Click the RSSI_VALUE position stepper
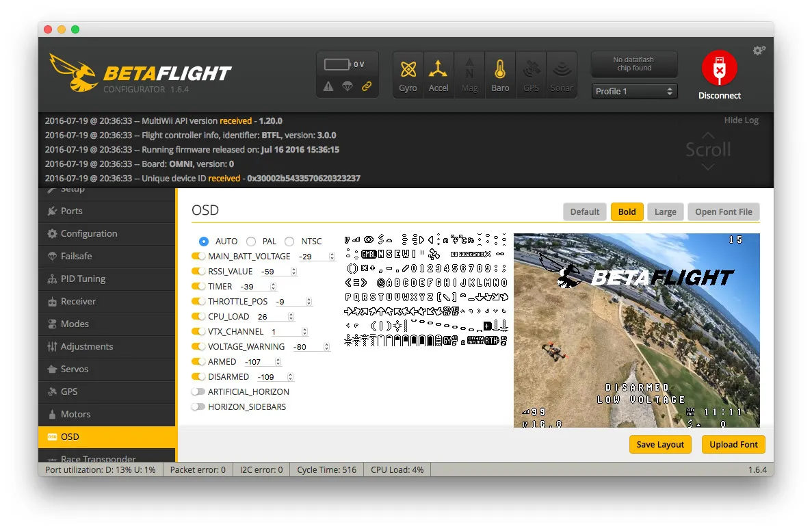This screenshot has height=531, width=812. click(x=293, y=272)
